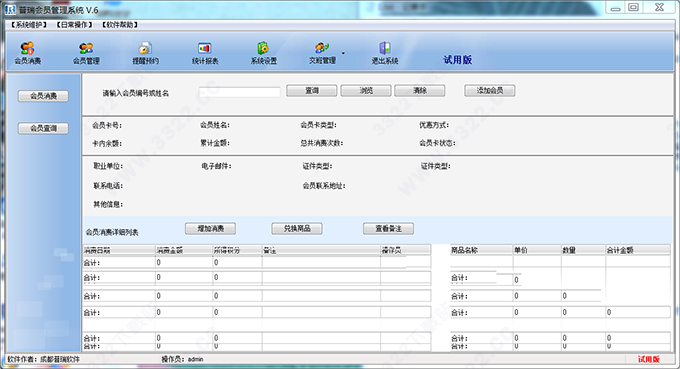Click the 电子邮件 label
The height and width of the screenshot is (369, 680).
click(216, 166)
